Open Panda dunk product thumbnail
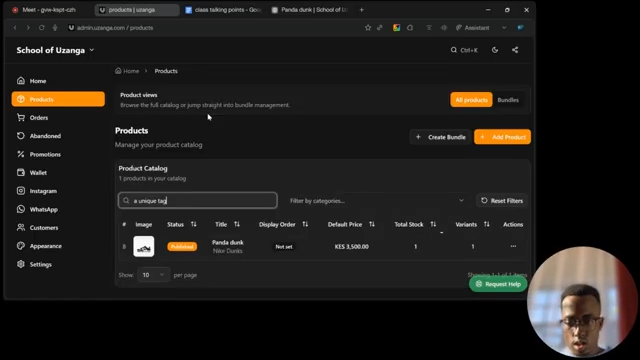The width and height of the screenshot is (640, 360). (x=144, y=247)
